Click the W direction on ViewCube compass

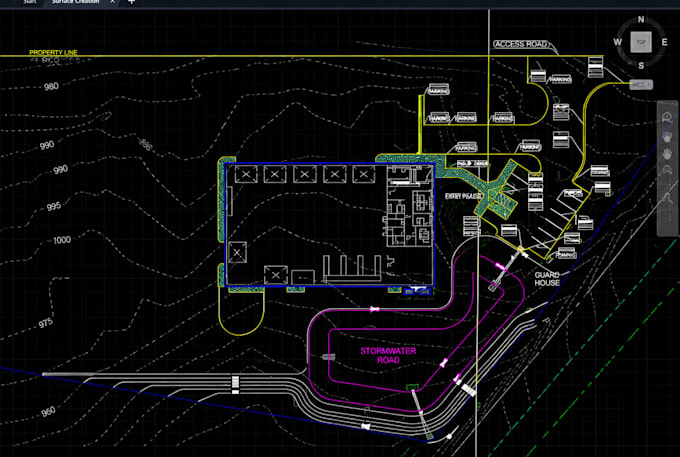pos(618,42)
